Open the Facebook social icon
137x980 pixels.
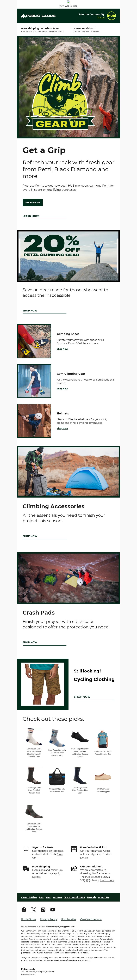pos(24,910)
